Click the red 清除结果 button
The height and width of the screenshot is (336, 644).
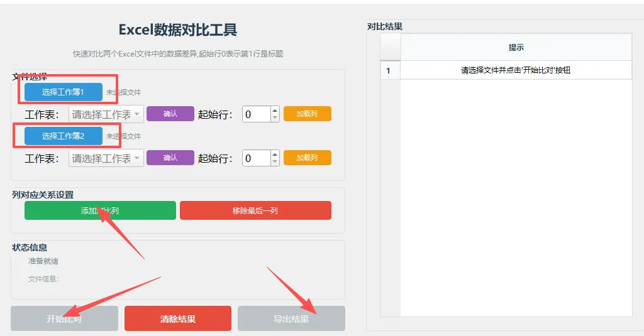click(178, 318)
